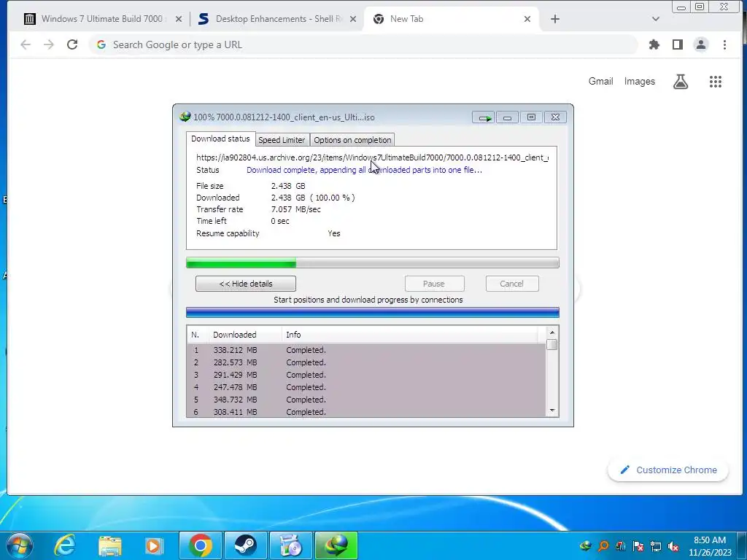
Task: Open Options on completion tab
Action: pyautogui.click(x=352, y=140)
